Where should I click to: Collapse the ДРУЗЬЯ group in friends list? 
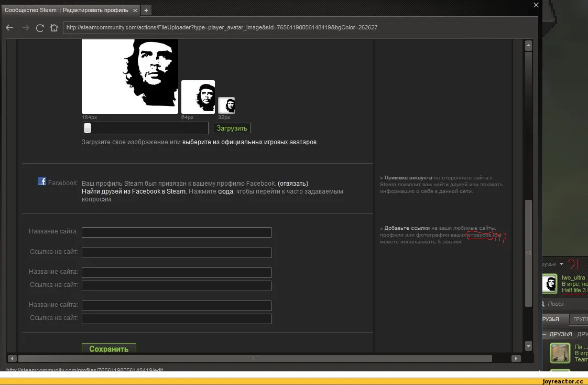pos(545,334)
